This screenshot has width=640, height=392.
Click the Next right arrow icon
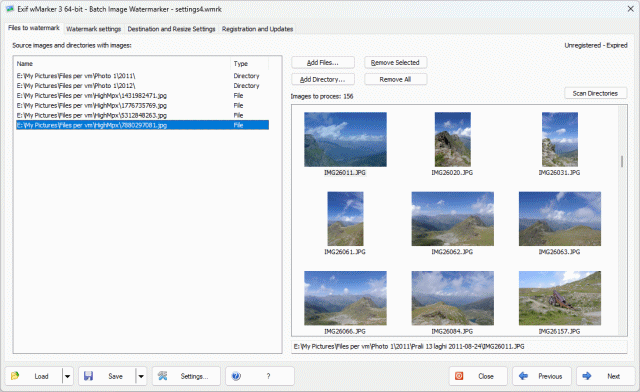(x=587, y=376)
